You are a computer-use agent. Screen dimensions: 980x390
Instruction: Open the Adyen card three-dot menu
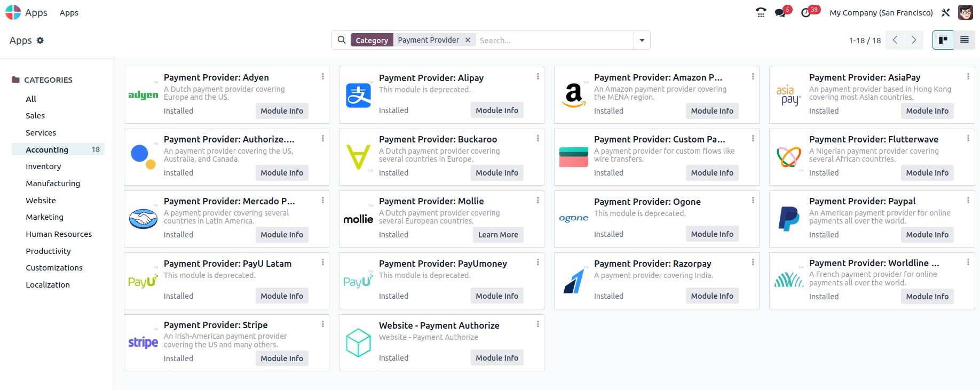coord(322,77)
